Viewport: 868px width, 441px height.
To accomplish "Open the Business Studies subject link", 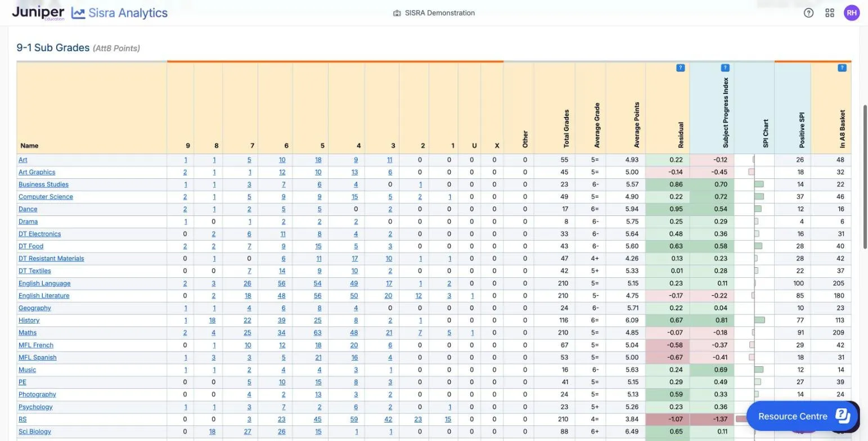I will tap(43, 184).
